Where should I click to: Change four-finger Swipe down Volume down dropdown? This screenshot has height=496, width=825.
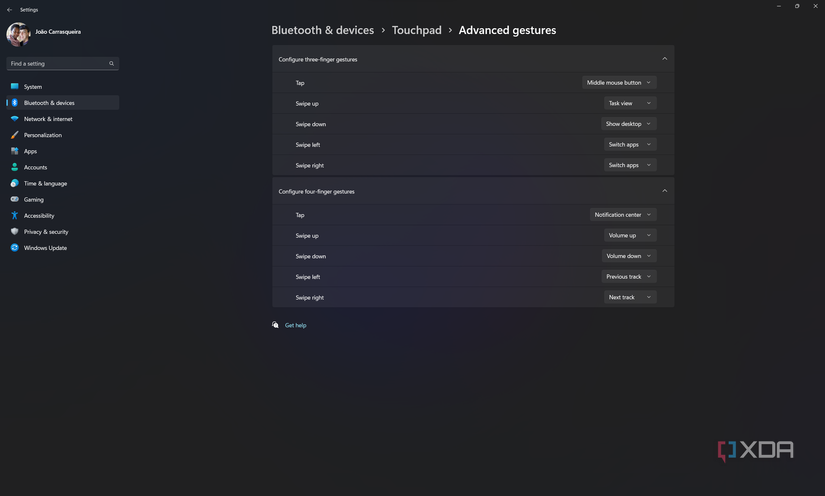629,256
